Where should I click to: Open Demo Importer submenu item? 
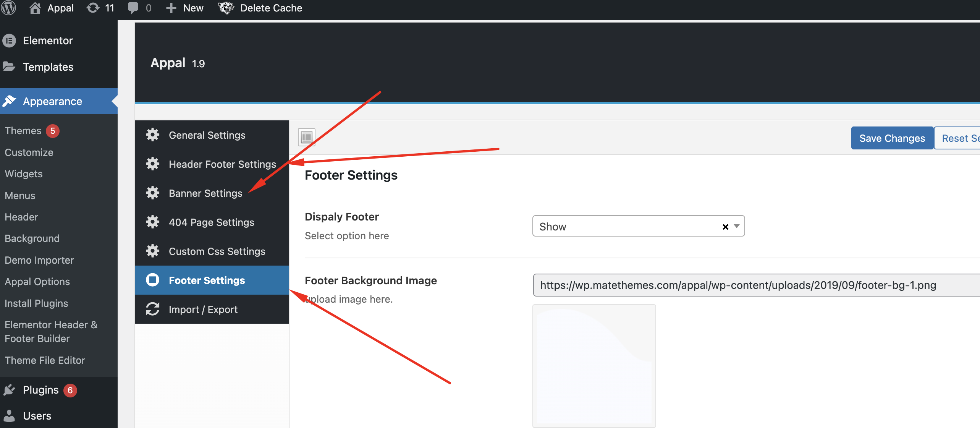[x=39, y=260]
